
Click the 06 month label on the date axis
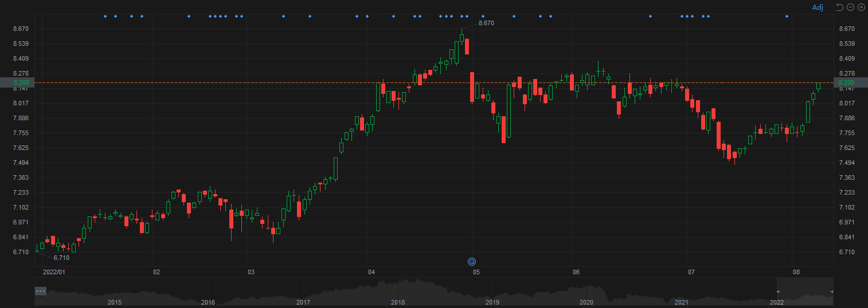tap(576, 272)
